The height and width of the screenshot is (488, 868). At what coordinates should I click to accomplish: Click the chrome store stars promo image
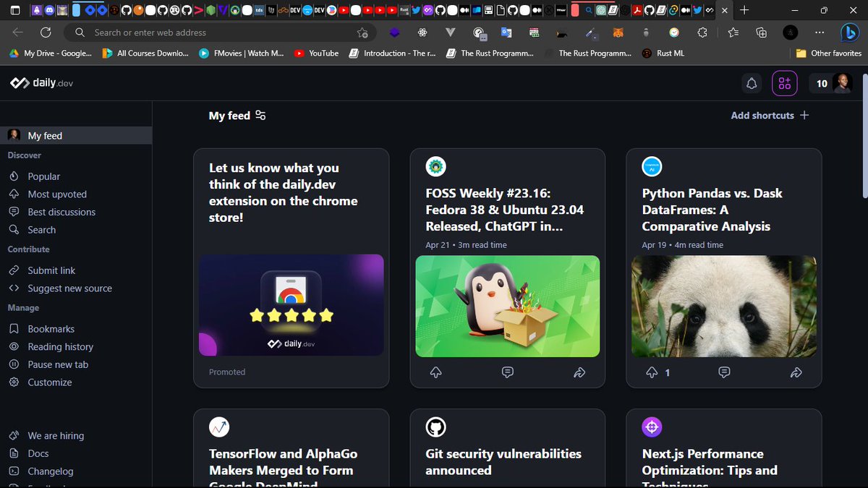coord(292,305)
